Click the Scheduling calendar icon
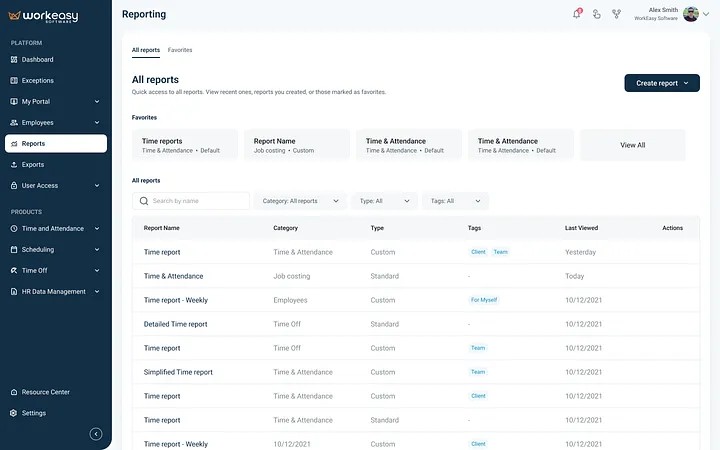 tap(14, 250)
